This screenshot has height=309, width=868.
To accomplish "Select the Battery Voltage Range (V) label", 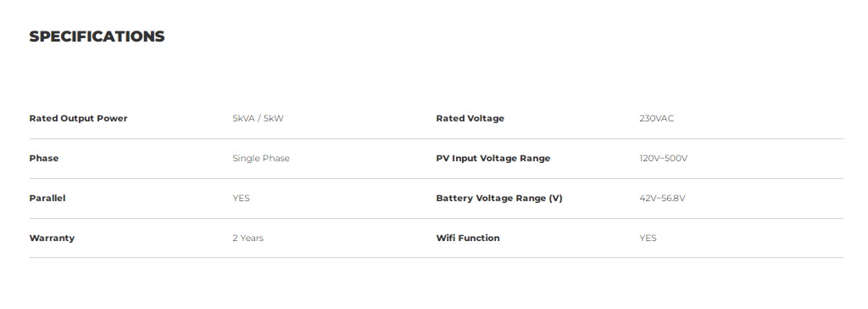I will click(499, 198).
